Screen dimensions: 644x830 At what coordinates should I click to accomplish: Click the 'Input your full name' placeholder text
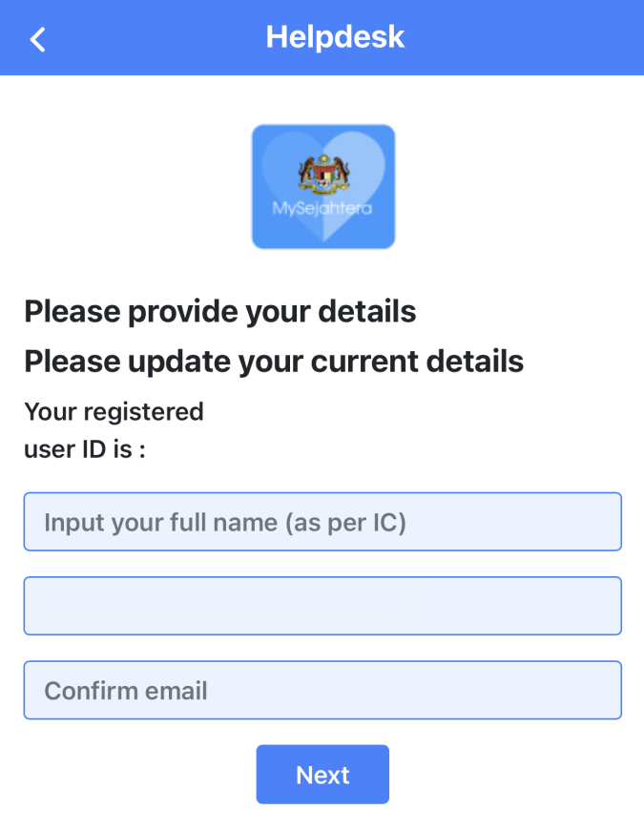pos(225,523)
